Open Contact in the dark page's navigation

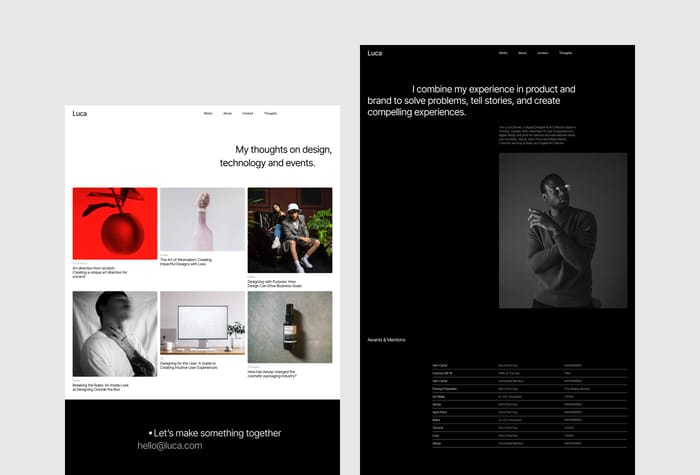(x=542, y=53)
